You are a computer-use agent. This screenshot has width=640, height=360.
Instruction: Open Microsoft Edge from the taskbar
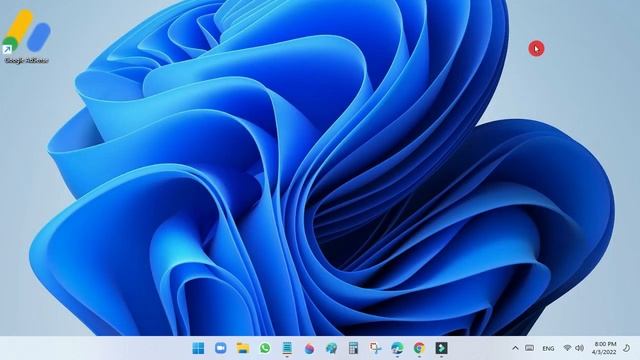coord(398,348)
